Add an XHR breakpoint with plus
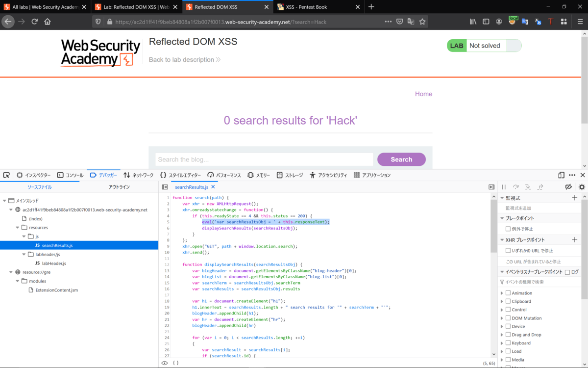The width and height of the screenshot is (588, 368). [575, 240]
